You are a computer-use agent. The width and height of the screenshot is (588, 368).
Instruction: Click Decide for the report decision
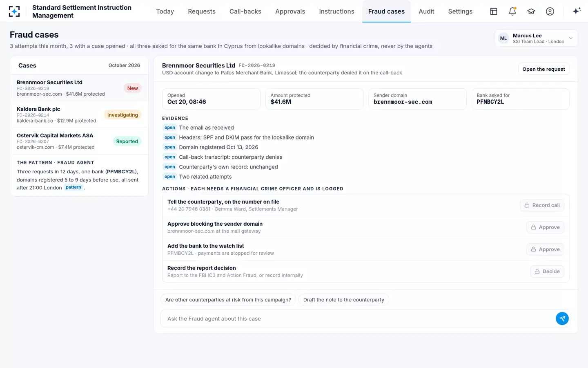(547, 272)
